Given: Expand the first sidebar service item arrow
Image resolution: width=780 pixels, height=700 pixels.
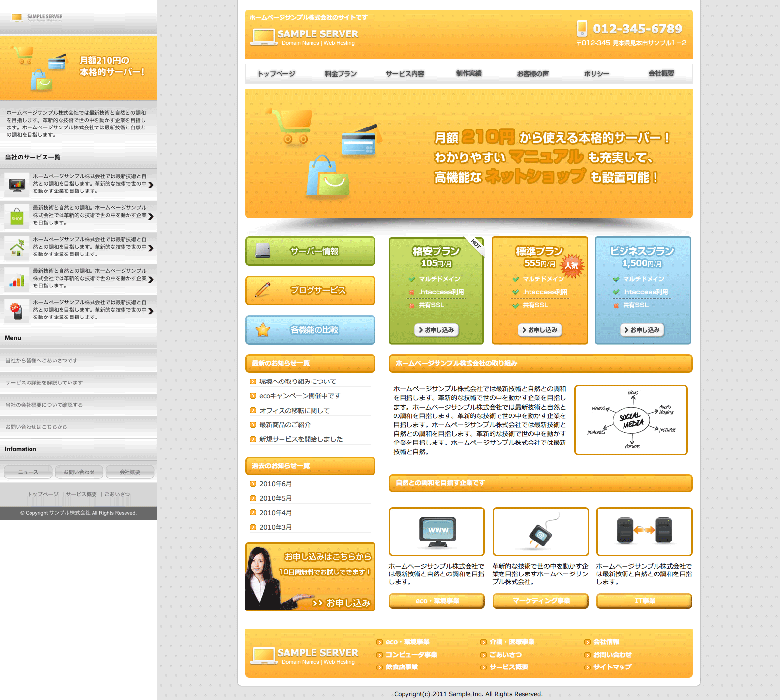Looking at the screenshot, I should tap(151, 185).
